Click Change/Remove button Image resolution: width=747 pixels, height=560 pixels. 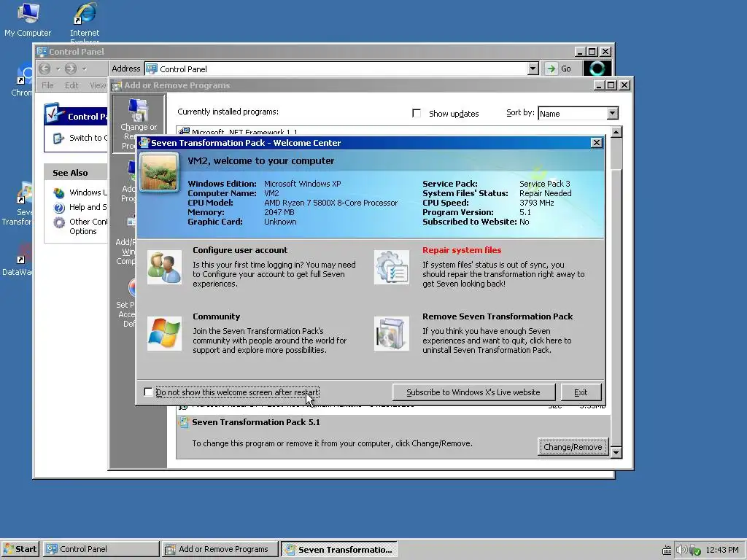[x=573, y=447]
